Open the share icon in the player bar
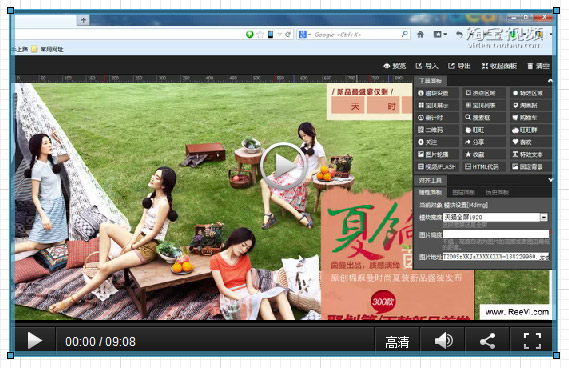The width and height of the screenshot is (569, 368). (487, 341)
